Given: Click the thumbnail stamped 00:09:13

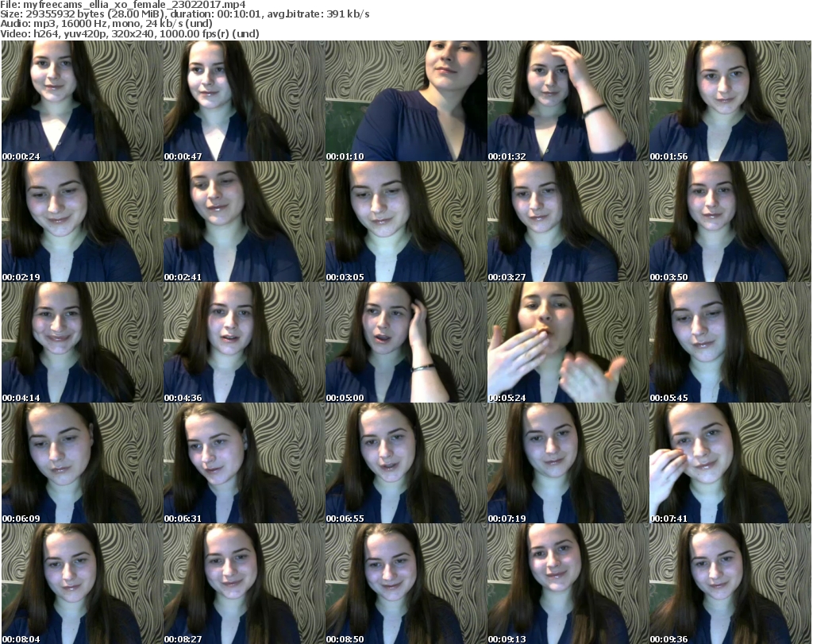Looking at the screenshot, I should pos(568,584).
